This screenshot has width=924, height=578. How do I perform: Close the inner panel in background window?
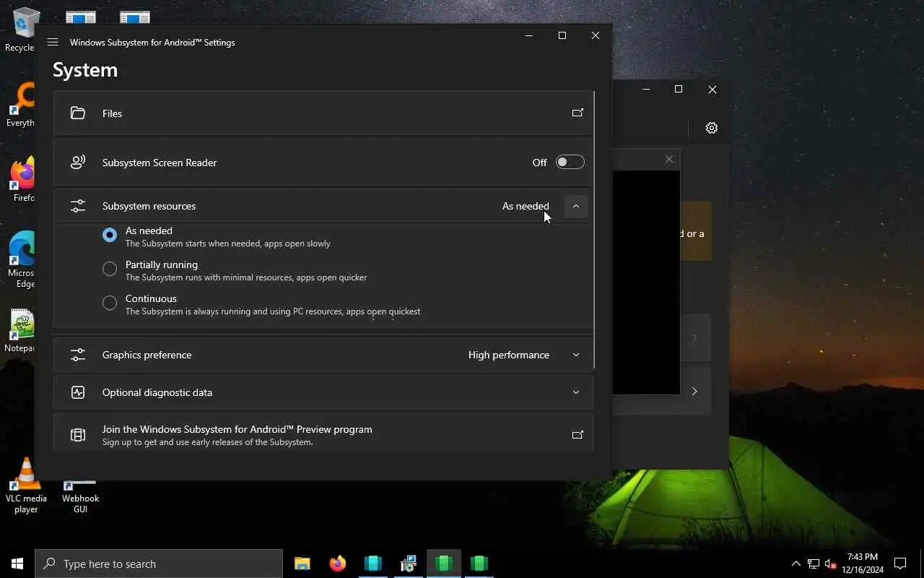[669, 159]
